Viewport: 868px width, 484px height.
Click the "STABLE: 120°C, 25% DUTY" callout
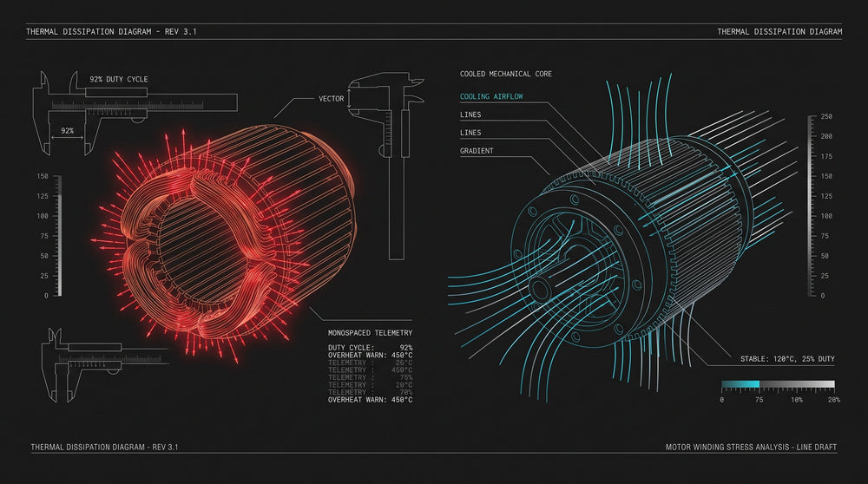coord(787,359)
